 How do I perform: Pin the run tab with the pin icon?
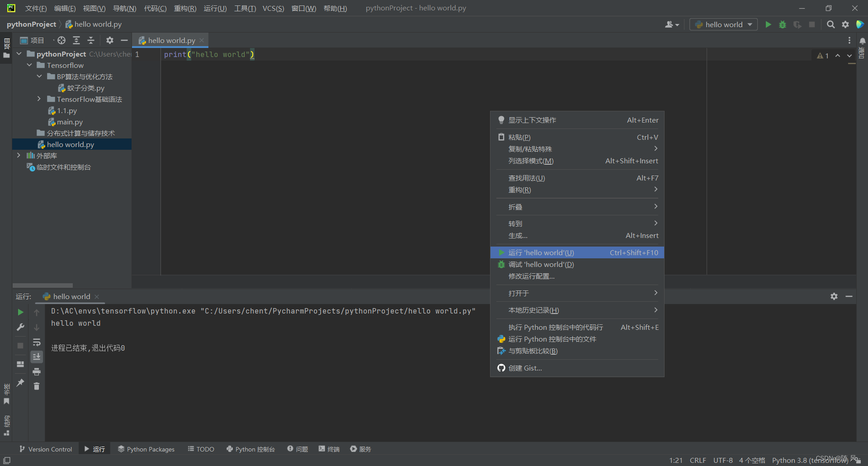click(20, 383)
